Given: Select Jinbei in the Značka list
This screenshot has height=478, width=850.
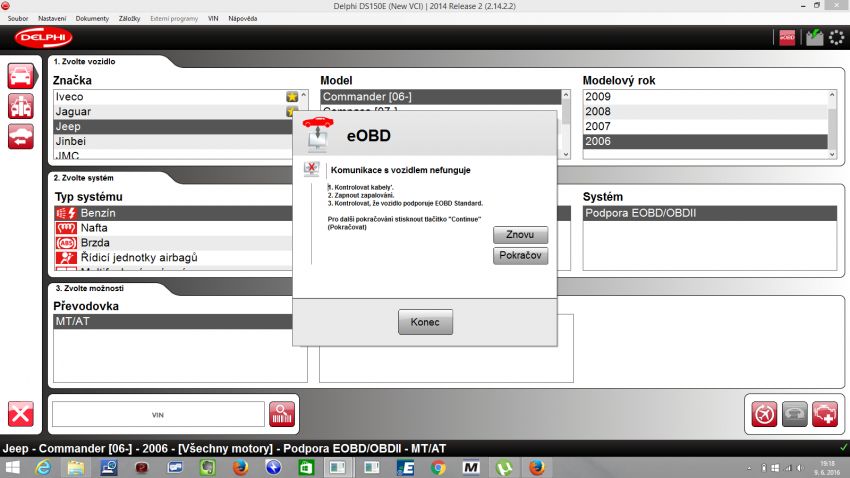Looking at the screenshot, I should pos(173,141).
